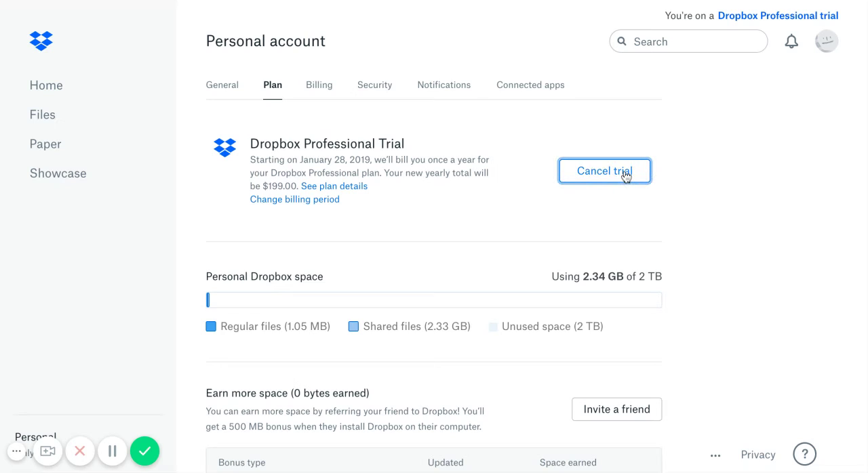Viewport: 868px width, 473px height.
Task: Pause the screen recording
Action: 113,451
